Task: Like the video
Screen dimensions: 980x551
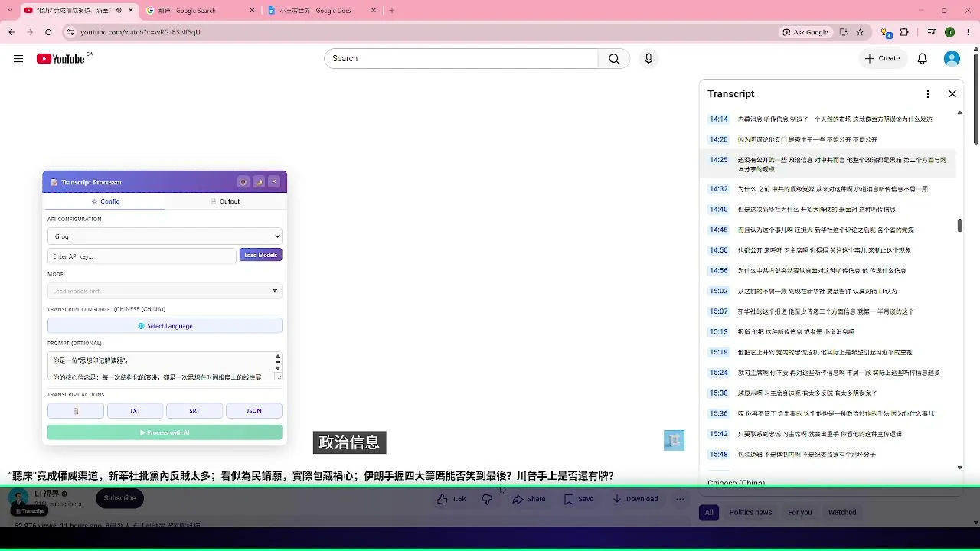Action: click(x=451, y=499)
